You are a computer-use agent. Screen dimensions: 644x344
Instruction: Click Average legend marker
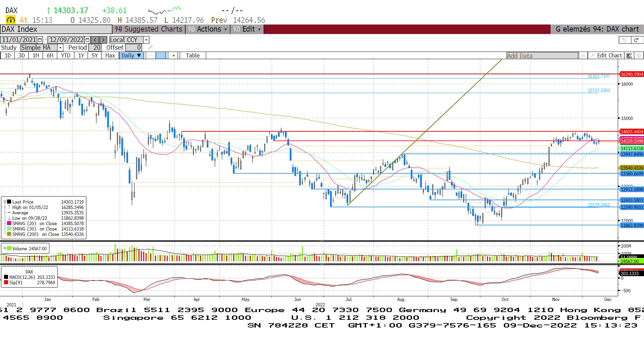(9, 213)
